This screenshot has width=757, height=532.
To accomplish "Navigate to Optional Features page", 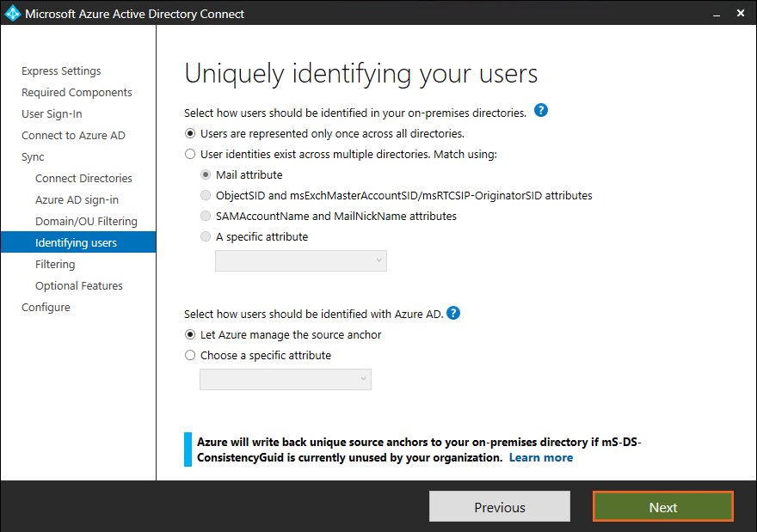I will (x=78, y=286).
